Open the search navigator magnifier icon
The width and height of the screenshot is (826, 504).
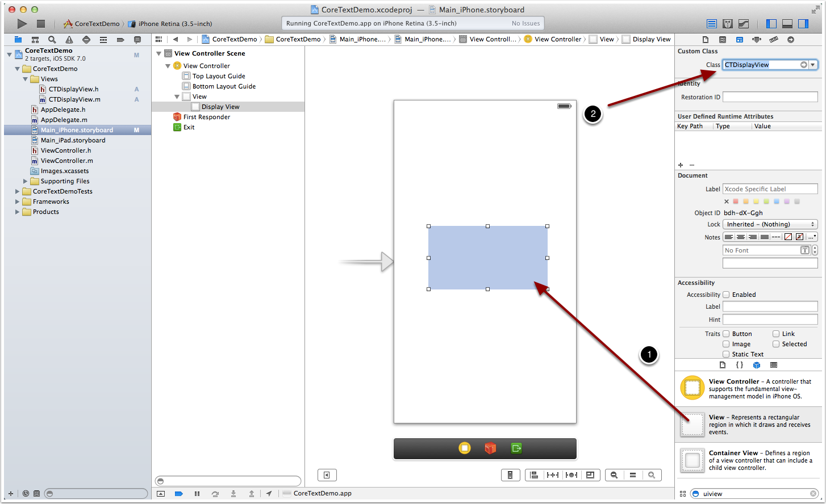(52, 40)
